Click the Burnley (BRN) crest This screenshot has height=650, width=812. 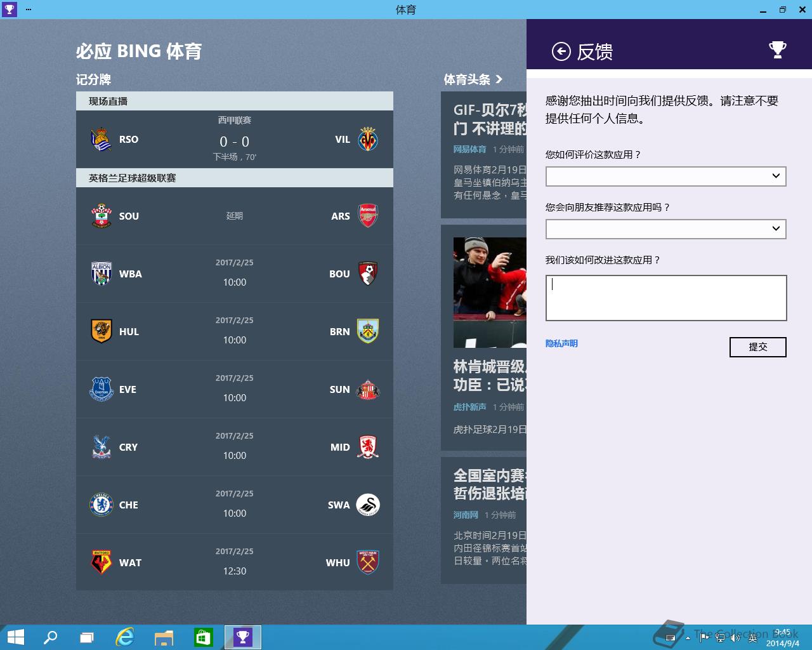[x=368, y=332]
